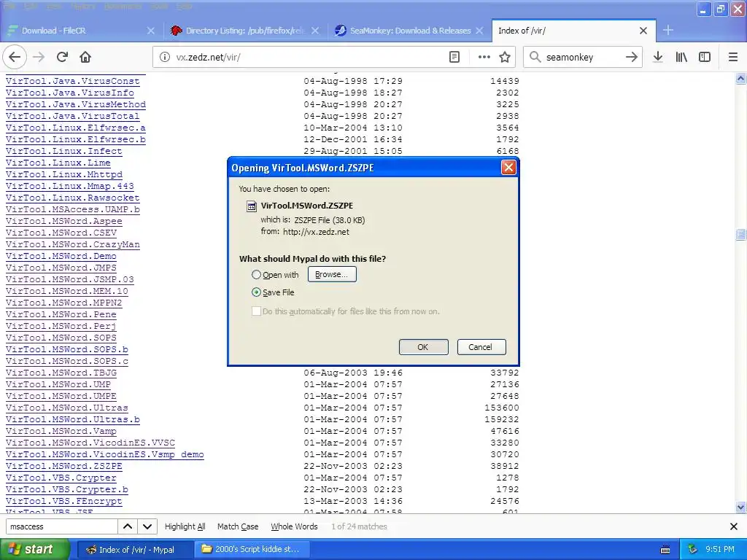Viewport: 747px width, 560px height.
Task: Click the page scrollbar down arrow
Action: 741,507
